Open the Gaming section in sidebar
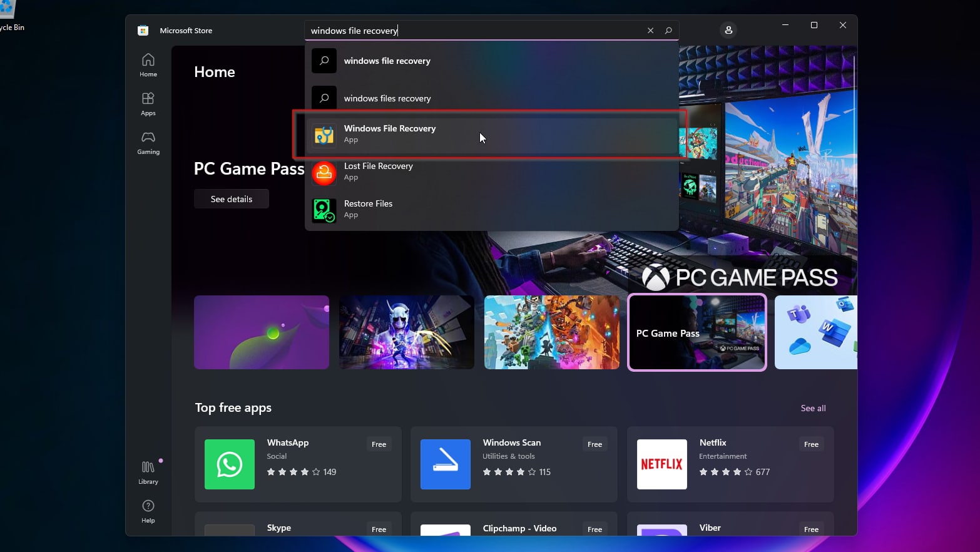The image size is (980, 552). (148, 143)
